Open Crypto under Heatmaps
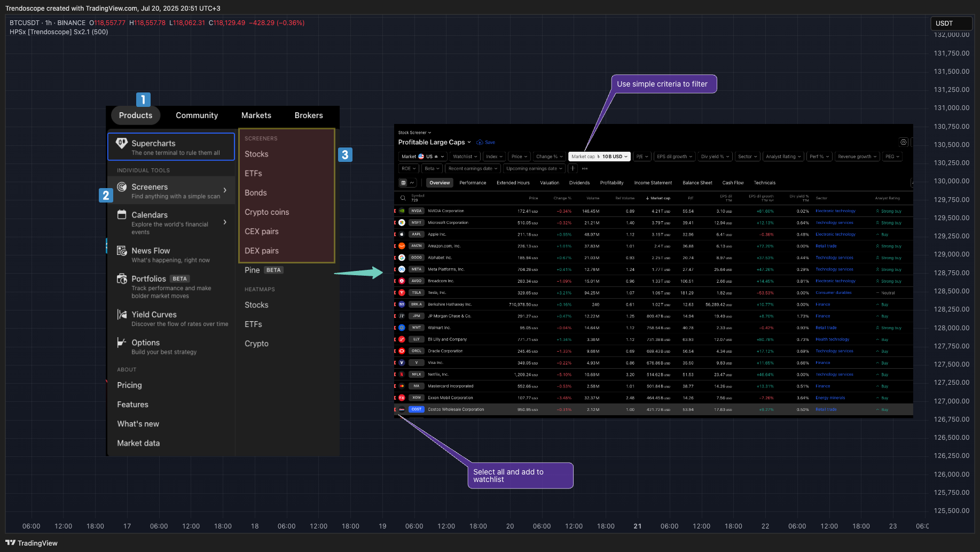 pyautogui.click(x=256, y=344)
